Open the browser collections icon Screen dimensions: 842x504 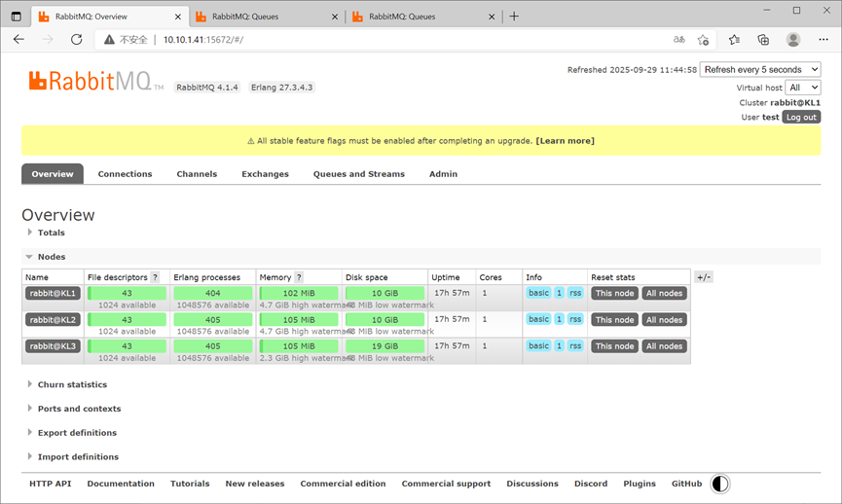coord(763,39)
